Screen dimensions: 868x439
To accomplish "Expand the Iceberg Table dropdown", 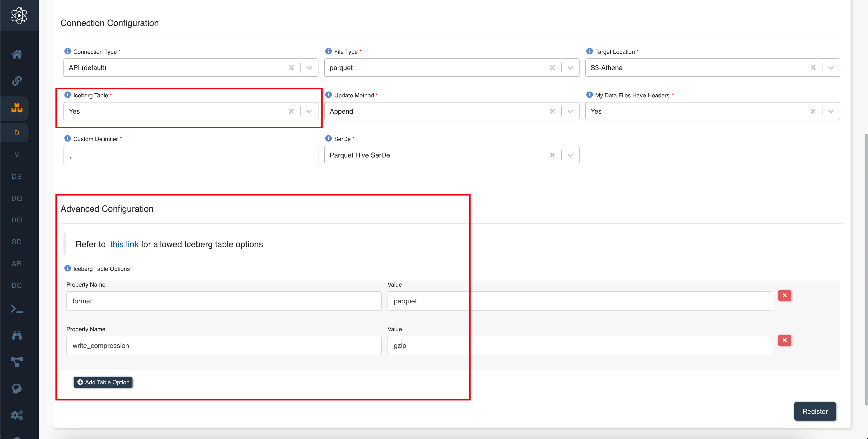I will (x=309, y=111).
